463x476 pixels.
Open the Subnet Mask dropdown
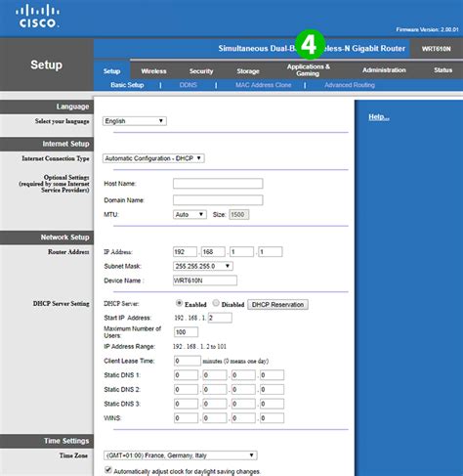(x=203, y=266)
